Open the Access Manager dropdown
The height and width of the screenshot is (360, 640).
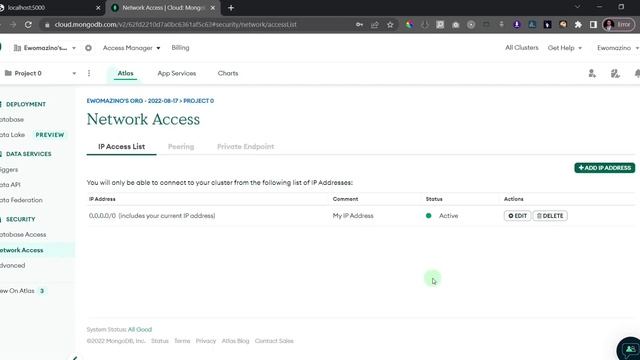(131, 48)
